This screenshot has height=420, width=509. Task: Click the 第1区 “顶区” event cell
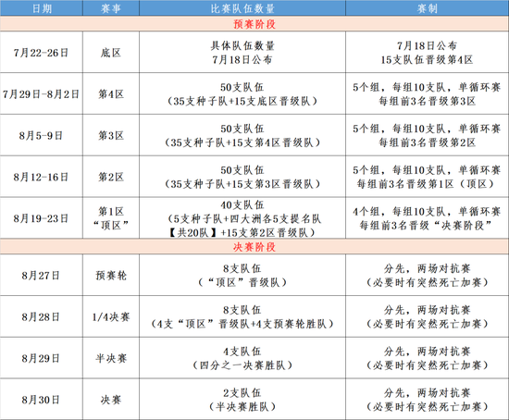[111, 217]
